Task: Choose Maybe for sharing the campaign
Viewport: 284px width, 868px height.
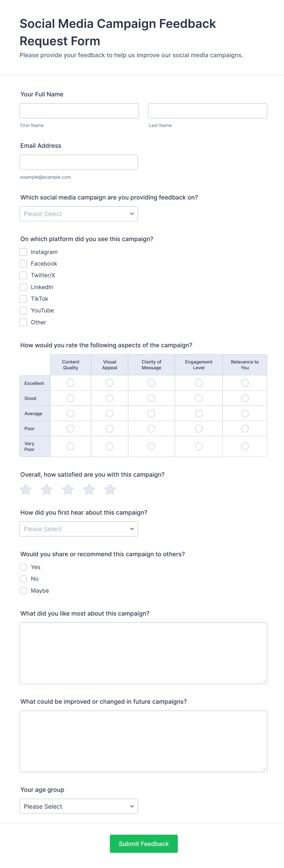Action: point(23,591)
